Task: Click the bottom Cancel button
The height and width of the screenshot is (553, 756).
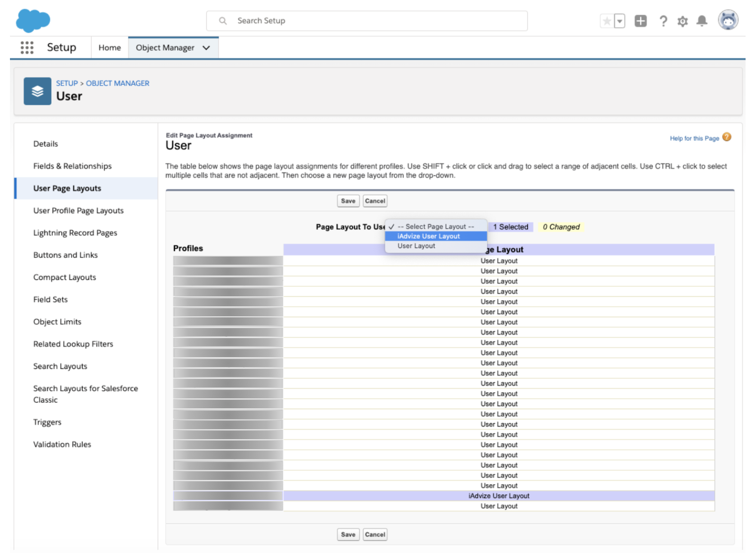Action: (375, 535)
